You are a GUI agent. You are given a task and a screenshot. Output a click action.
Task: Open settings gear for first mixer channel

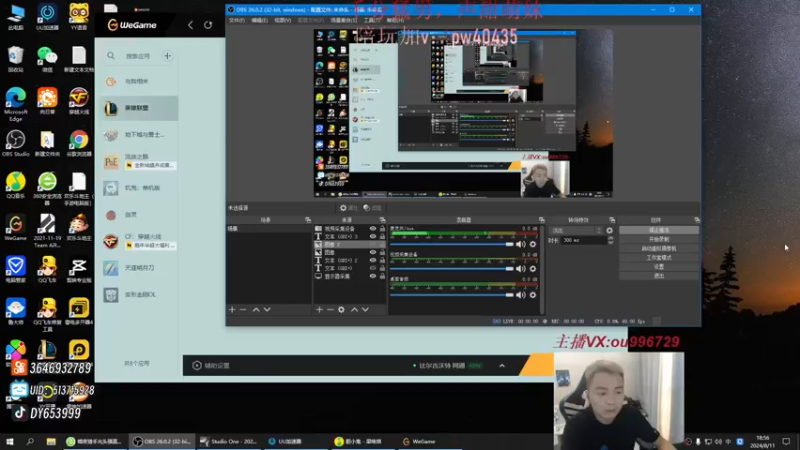(x=533, y=244)
